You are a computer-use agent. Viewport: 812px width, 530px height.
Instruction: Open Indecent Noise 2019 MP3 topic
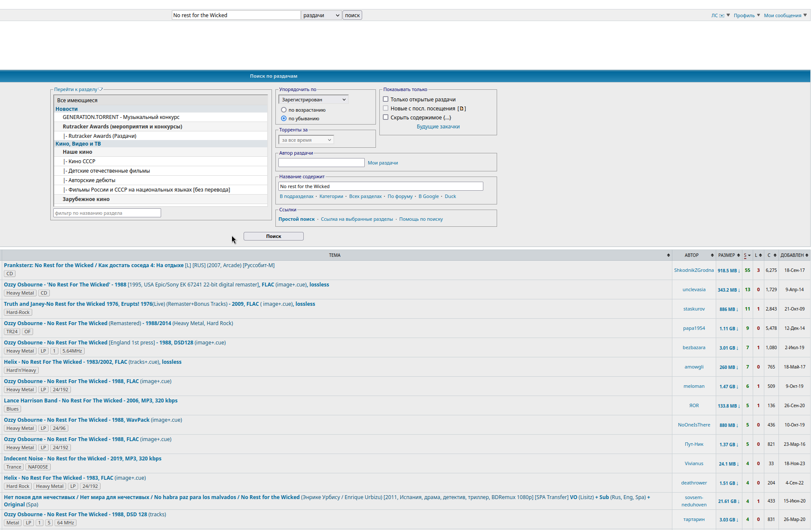pos(82,459)
